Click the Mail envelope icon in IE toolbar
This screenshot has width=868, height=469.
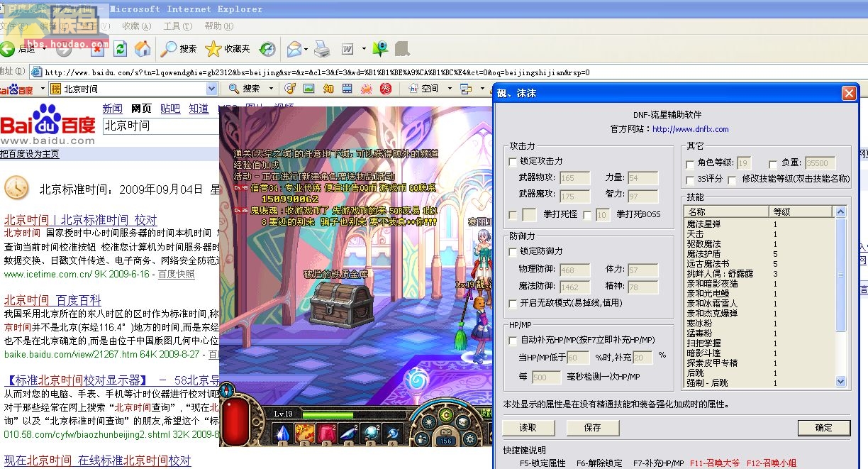coord(294,49)
